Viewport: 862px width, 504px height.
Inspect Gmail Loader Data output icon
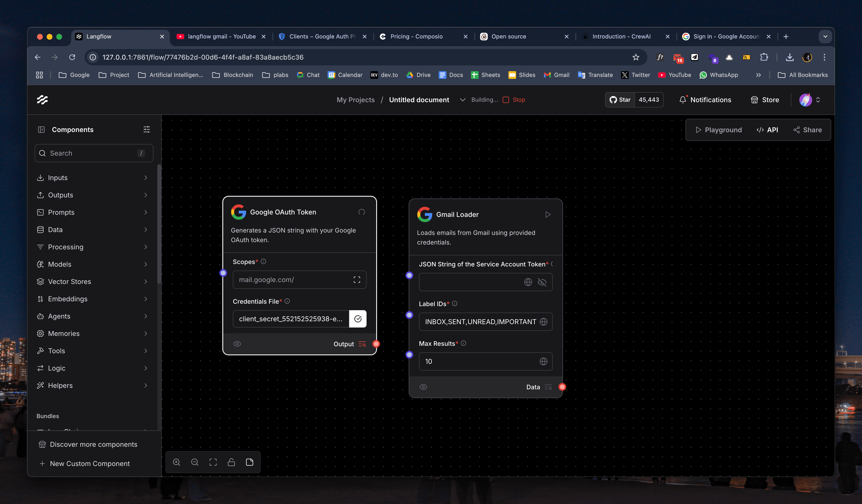coord(548,387)
